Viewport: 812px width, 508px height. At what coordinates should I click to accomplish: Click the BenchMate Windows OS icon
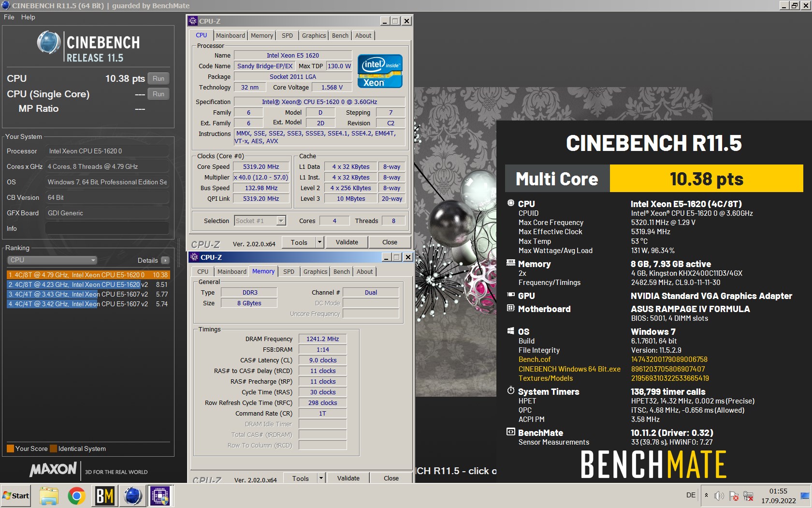(510, 331)
